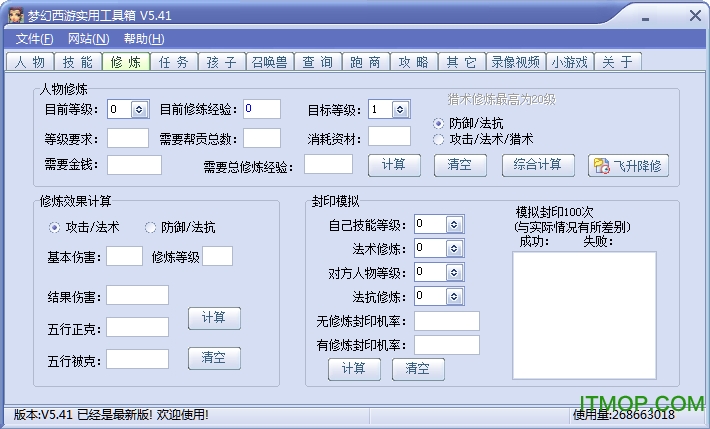Click the 基本伤害 input field
710x429 pixels.
(125, 256)
